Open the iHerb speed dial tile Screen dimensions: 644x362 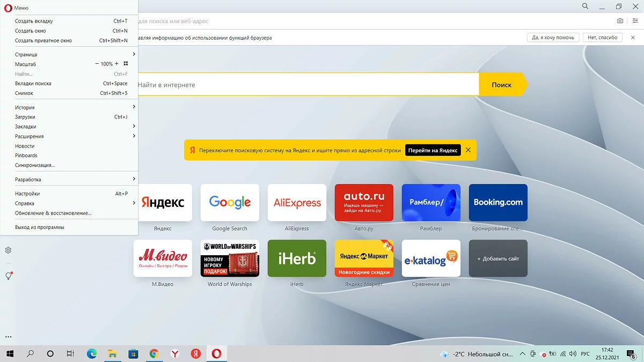click(297, 258)
